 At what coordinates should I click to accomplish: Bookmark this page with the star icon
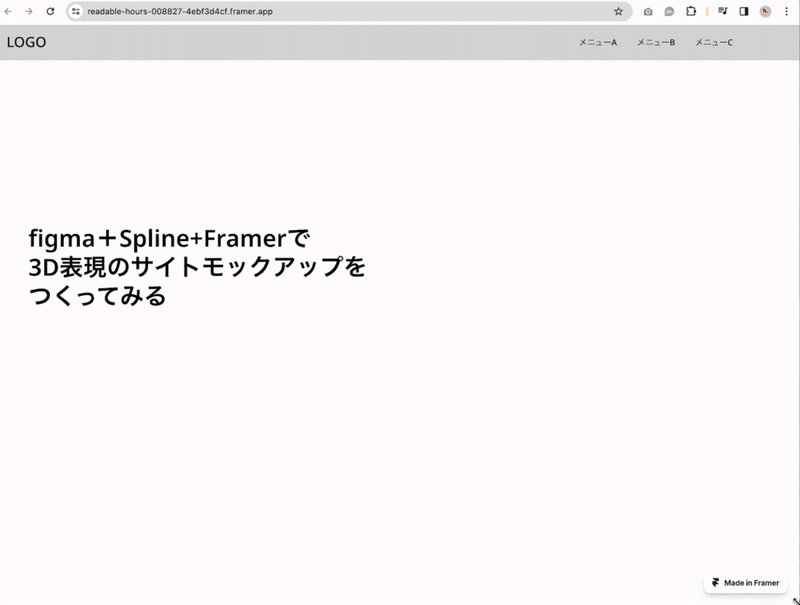[x=618, y=11]
